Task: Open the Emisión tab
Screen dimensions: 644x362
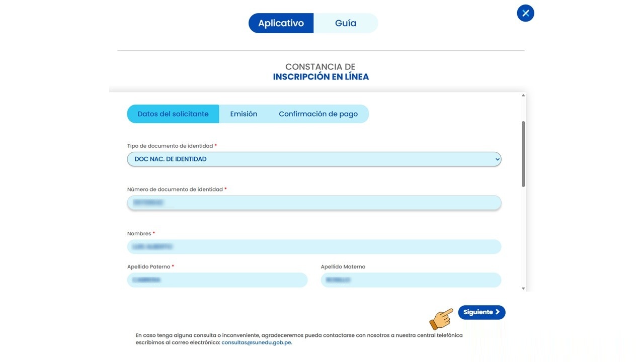Action: click(244, 114)
